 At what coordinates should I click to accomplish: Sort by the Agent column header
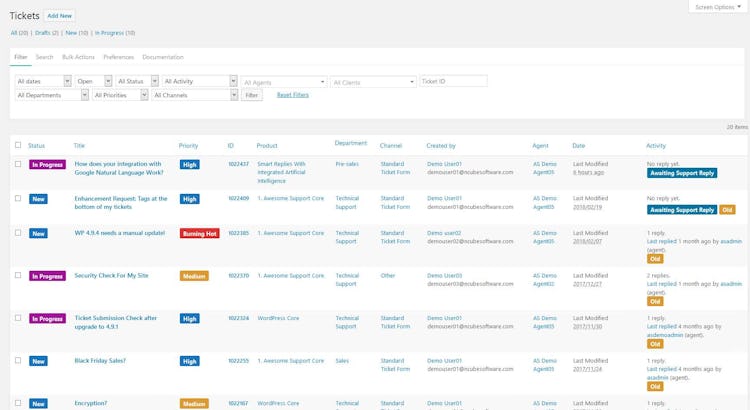540,145
